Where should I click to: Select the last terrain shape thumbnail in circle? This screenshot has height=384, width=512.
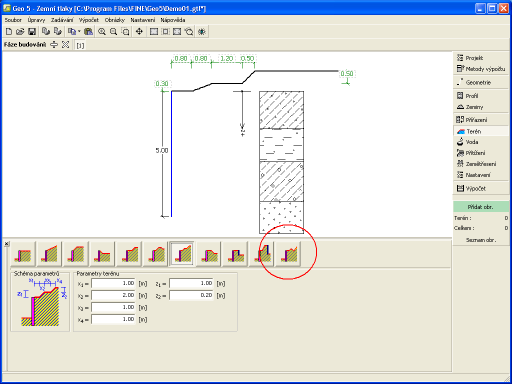[289, 254]
